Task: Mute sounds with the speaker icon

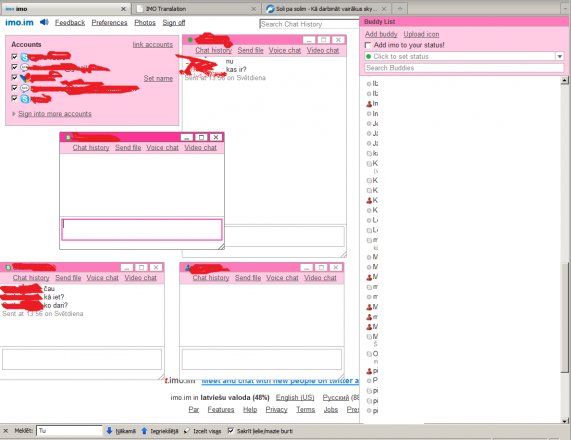Action: pos(44,22)
